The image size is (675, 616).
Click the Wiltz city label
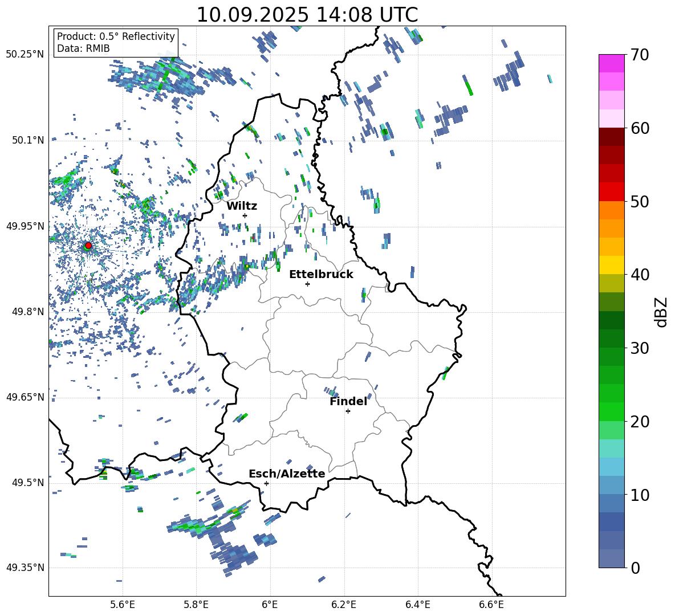pyautogui.click(x=242, y=206)
